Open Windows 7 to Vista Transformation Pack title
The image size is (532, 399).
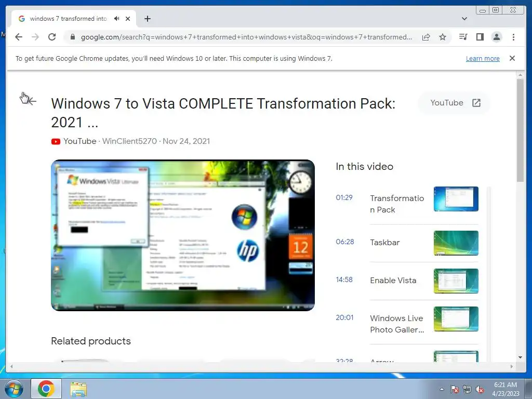(x=223, y=113)
